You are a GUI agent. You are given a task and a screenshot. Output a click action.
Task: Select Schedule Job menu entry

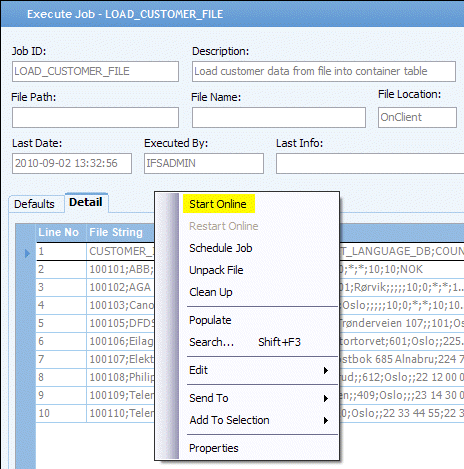pos(220,248)
